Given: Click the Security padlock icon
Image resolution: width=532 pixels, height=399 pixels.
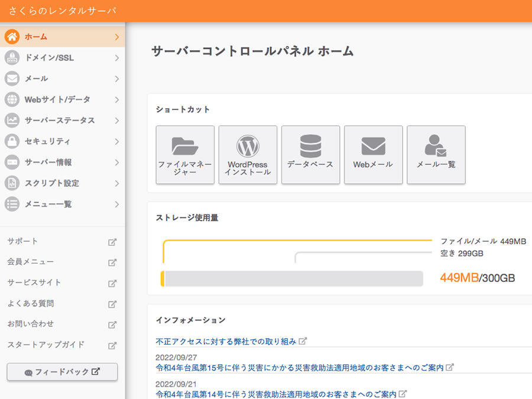Looking at the screenshot, I should point(12,141).
